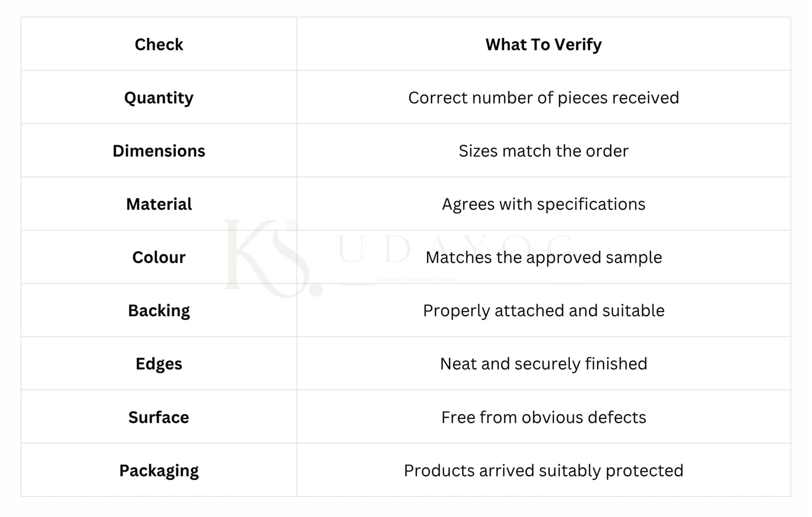Select the Colour cell

tap(159, 257)
